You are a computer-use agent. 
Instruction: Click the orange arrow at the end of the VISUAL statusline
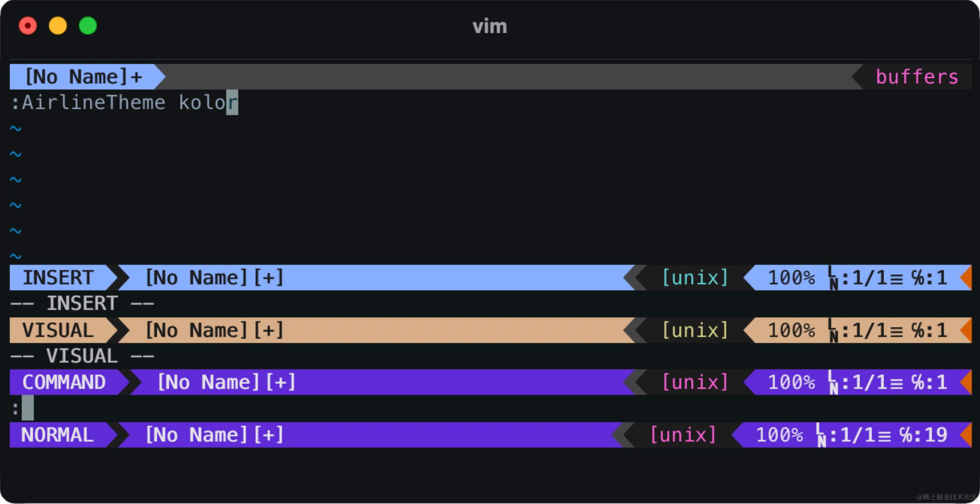coord(967,330)
